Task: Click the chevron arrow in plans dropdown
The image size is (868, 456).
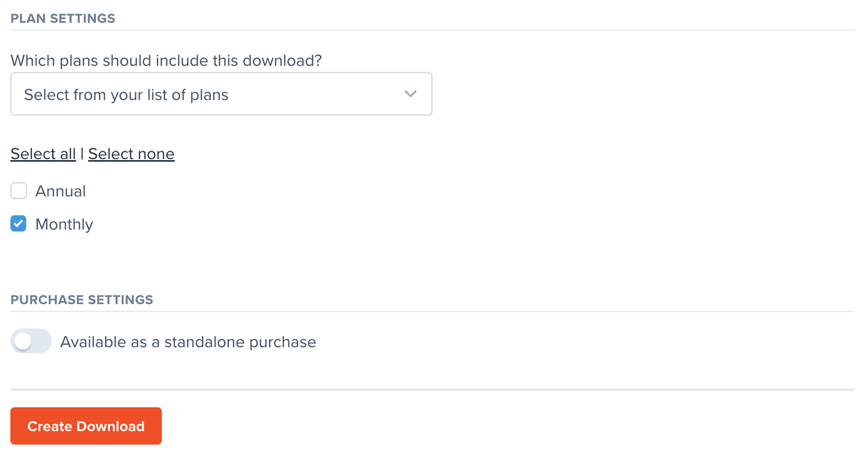Action: (x=410, y=94)
